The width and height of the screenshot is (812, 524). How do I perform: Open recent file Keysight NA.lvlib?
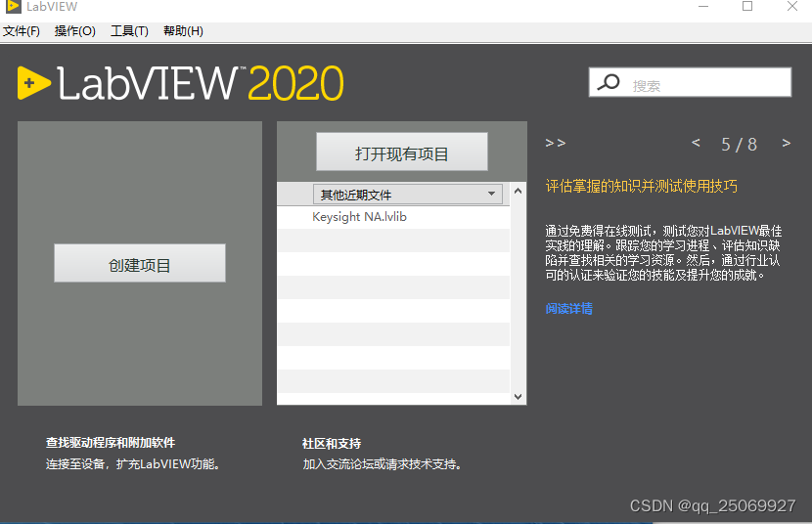(x=359, y=217)
